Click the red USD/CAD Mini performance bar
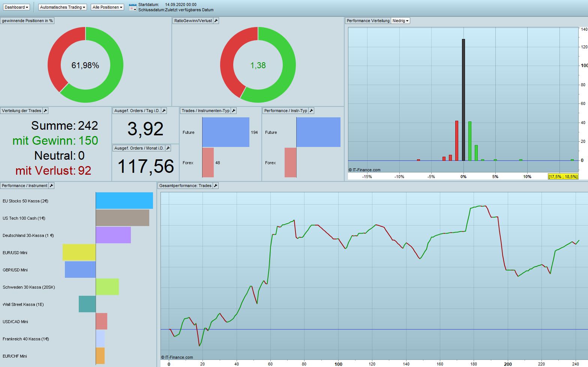This screenshot has width=588, height=367. (102, 321)
